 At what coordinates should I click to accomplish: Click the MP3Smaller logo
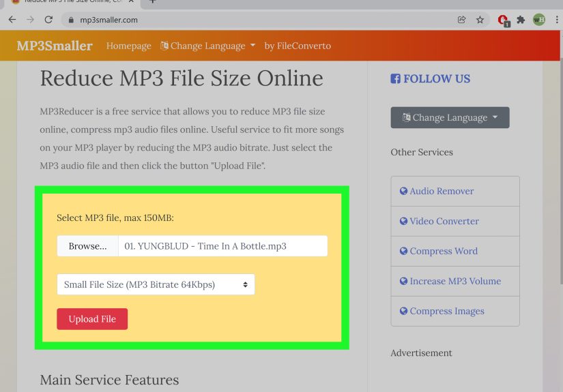[x=55, y=46]
